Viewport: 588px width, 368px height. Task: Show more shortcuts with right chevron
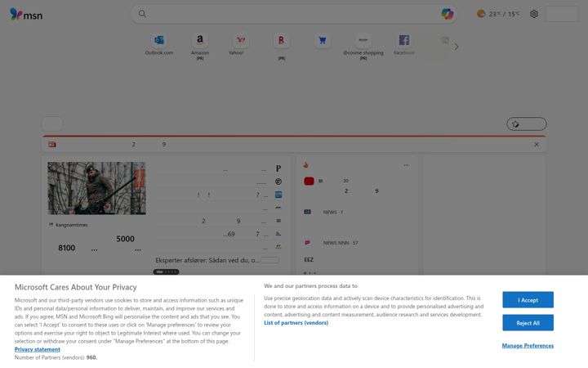(x=457, y=47)
